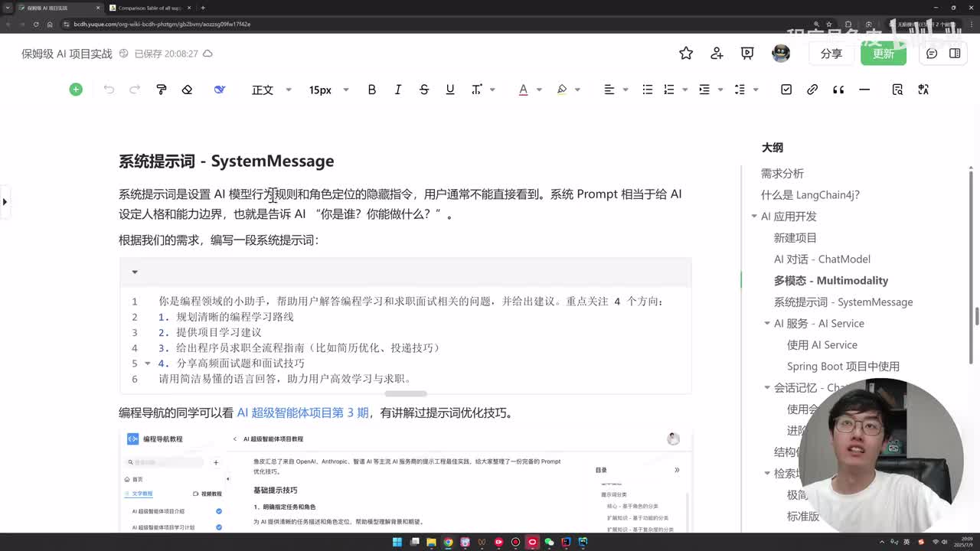Select the format painter tool
This screenshot has height=551, width=980.
[x=161, y=90]
